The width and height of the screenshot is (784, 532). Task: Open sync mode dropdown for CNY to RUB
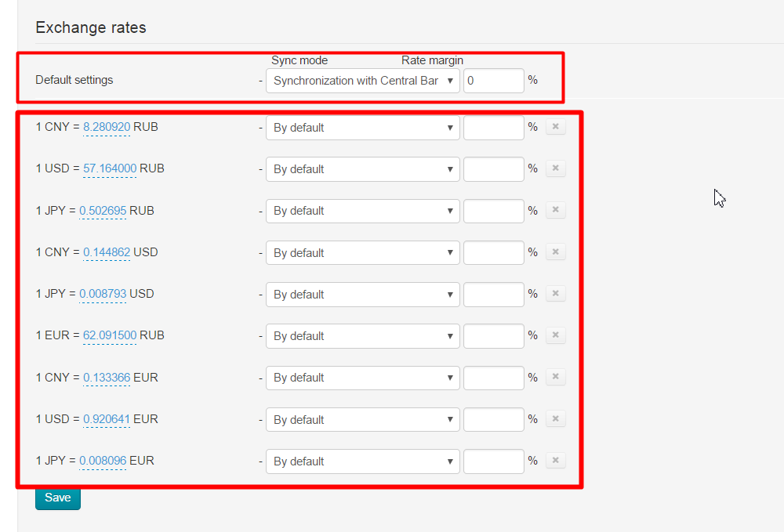coord(362,128)
